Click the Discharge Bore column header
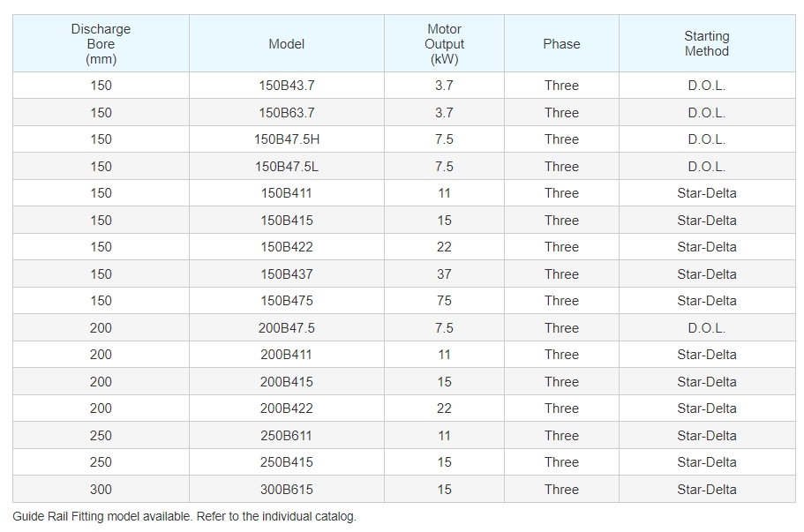This screenshot has width=804, height=532. pos(101,43)
